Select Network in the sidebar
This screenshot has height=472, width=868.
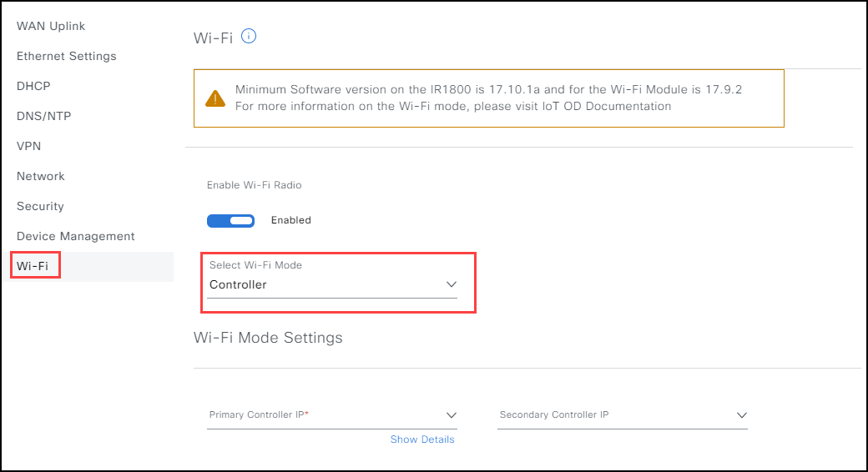tap(40, 176)
